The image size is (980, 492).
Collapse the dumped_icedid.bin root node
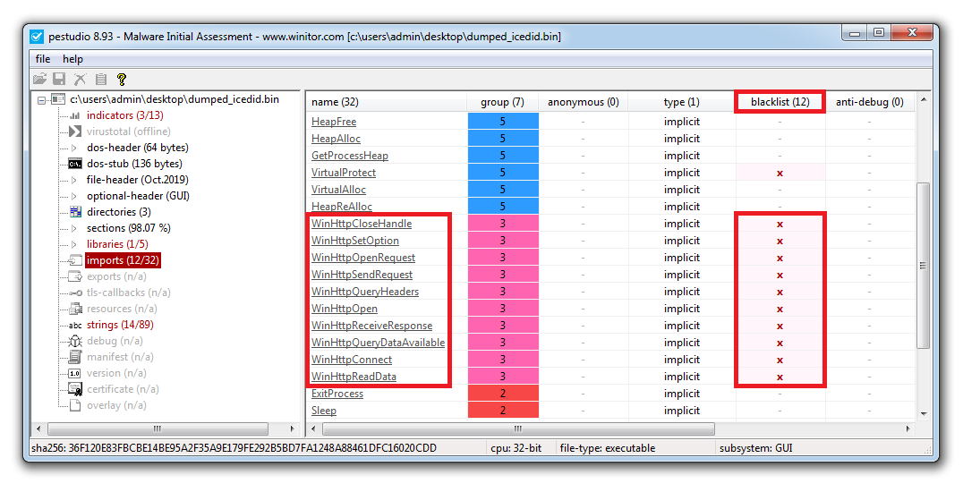(x=41, y=100)
